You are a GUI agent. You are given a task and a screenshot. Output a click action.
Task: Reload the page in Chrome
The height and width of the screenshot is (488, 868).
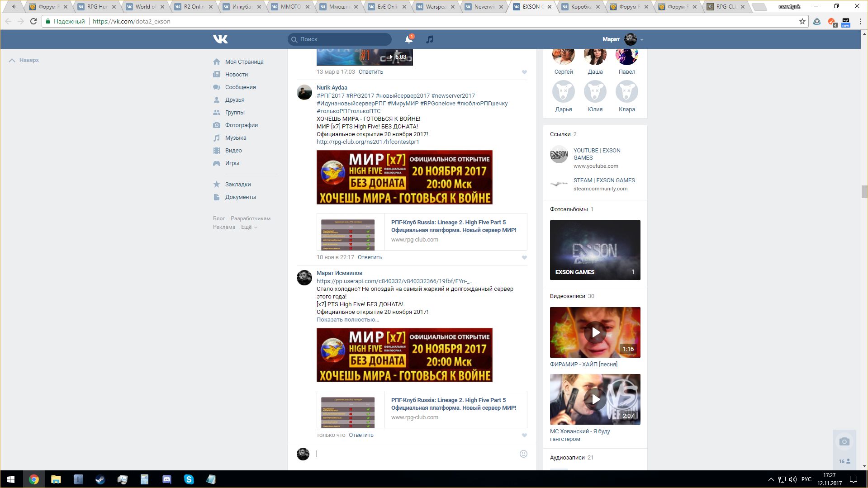(33, 21)
